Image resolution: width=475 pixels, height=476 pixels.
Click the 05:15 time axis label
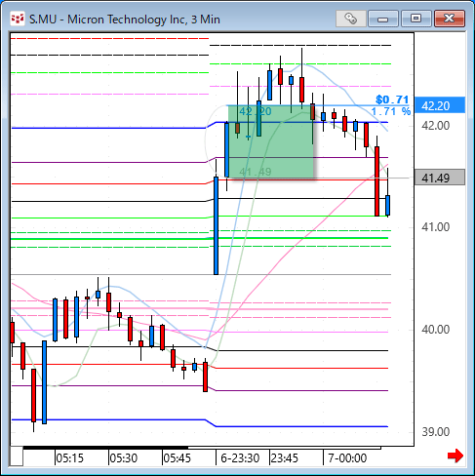[x=69, y=458]
